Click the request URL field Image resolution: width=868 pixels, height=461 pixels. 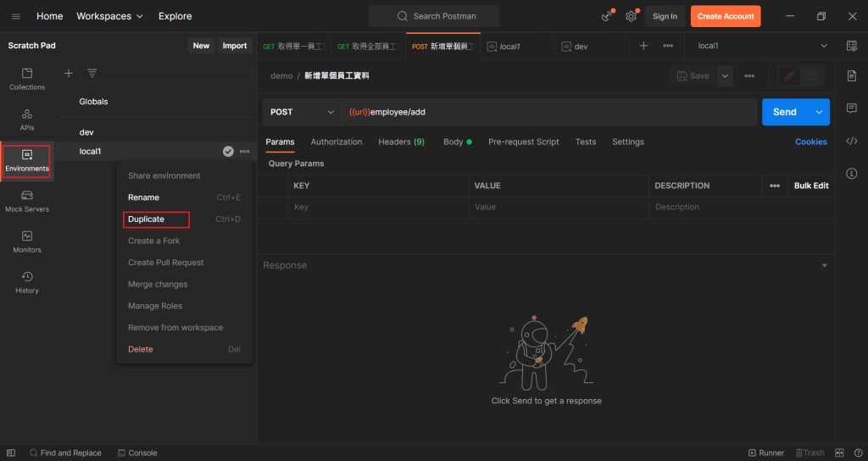click(x=549, y=112)
